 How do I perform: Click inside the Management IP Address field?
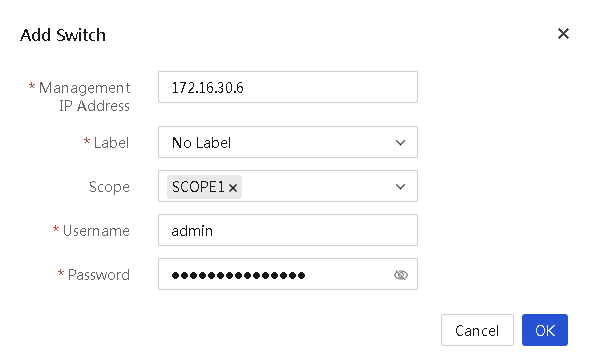tap(288, 87)
